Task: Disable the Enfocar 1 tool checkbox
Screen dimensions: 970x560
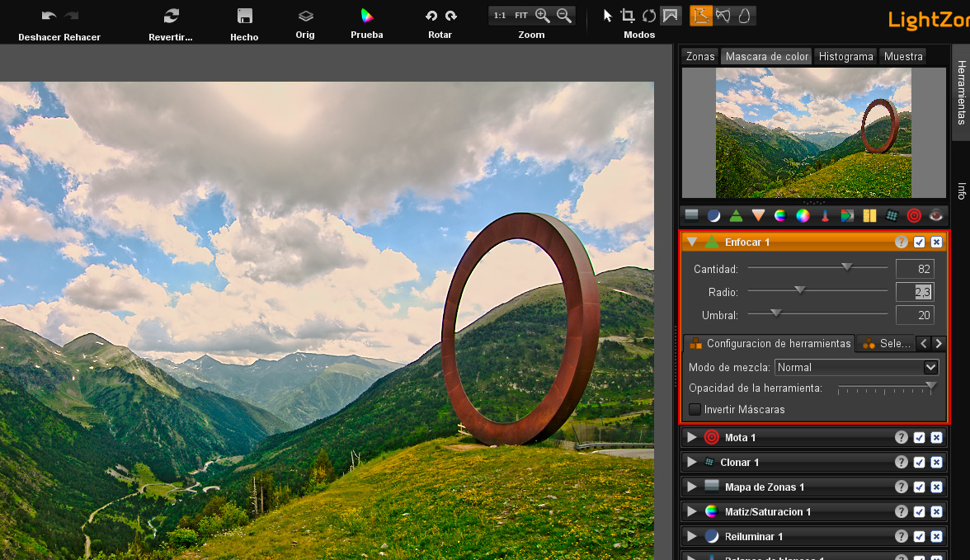Action: [919, 242]
